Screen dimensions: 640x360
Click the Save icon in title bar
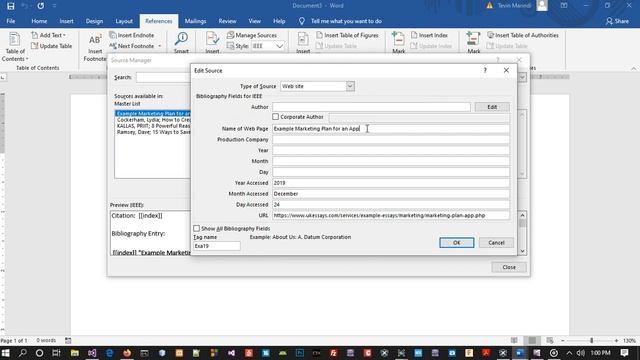click(x=11, y=6)
